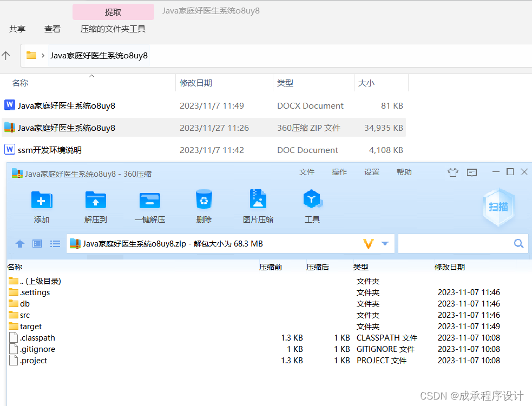Screen dimensions: 532x406
Task: Click the 一键解压 one-click extract icon
Action: point(149,200)
